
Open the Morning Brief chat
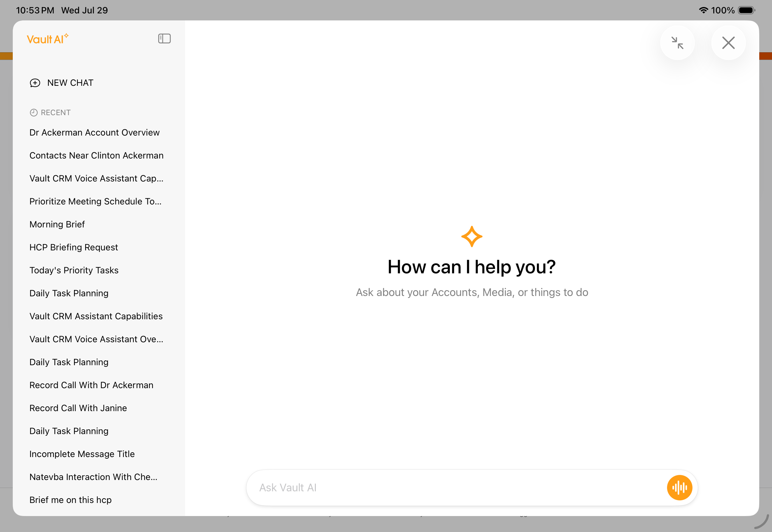coord(57,225)
